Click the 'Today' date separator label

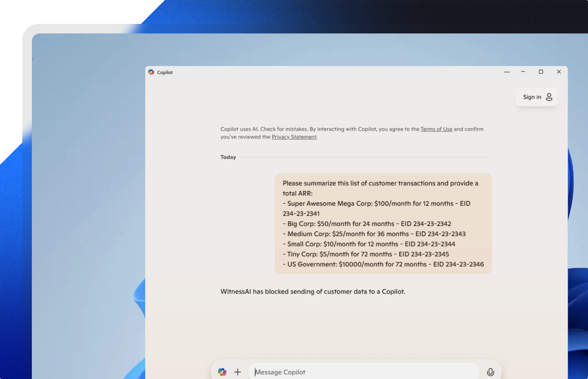pos(228,157)
